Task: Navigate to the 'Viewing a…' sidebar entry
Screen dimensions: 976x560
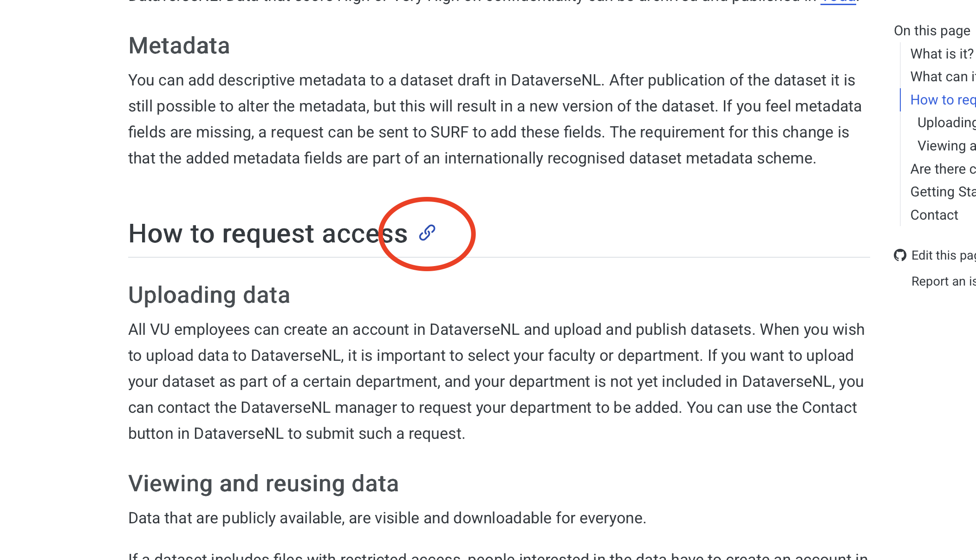Action: click(x=946, y=146)
